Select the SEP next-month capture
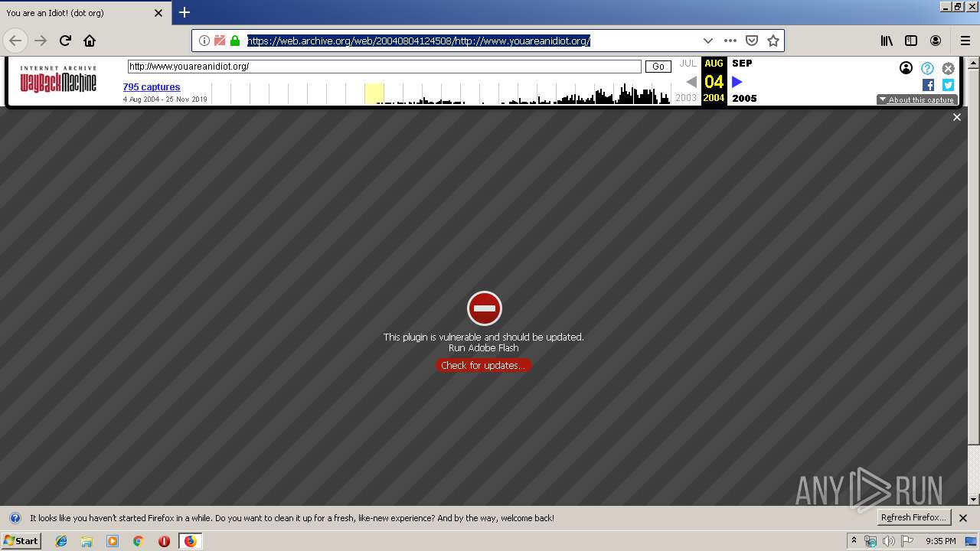 tap(742, 64)
